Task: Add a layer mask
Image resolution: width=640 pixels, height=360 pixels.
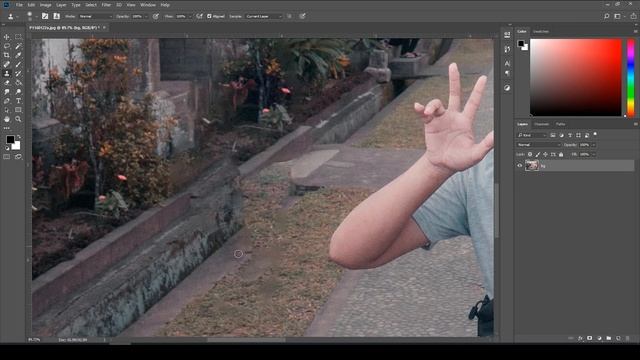Action: click(589, 338)
